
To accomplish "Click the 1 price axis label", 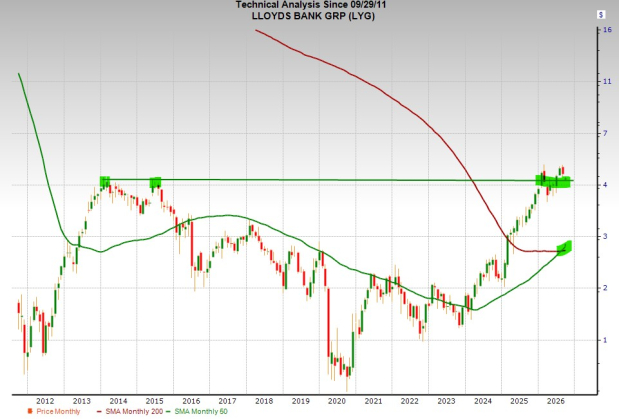I will tap(605, 340).
